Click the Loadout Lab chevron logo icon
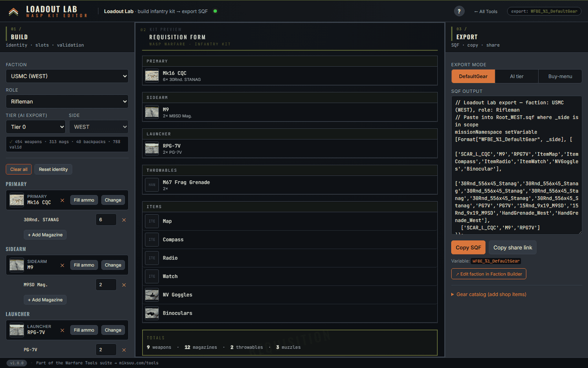 click(13, 11)
